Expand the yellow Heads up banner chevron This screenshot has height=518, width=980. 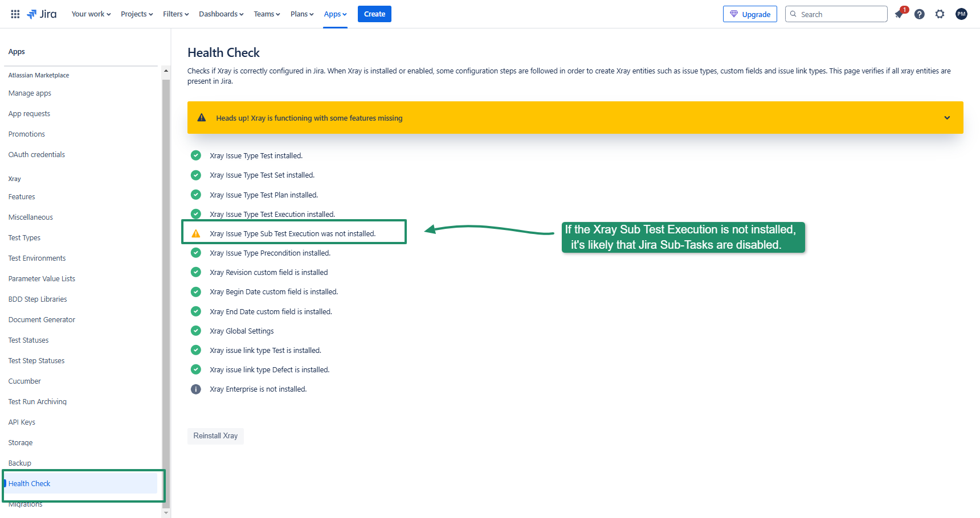947,118
